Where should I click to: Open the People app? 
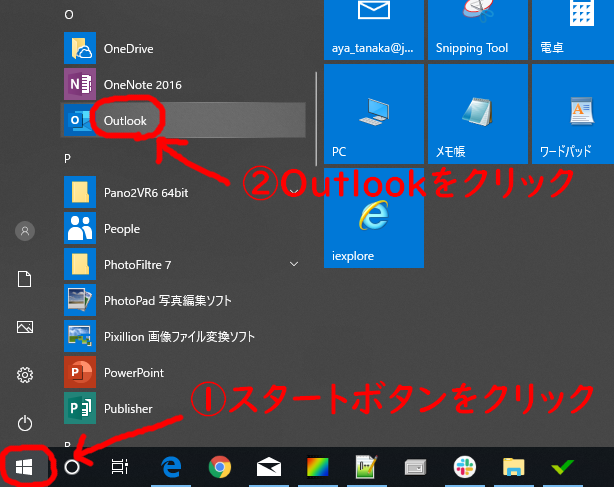pyautogui.click(x=184, y=229)
